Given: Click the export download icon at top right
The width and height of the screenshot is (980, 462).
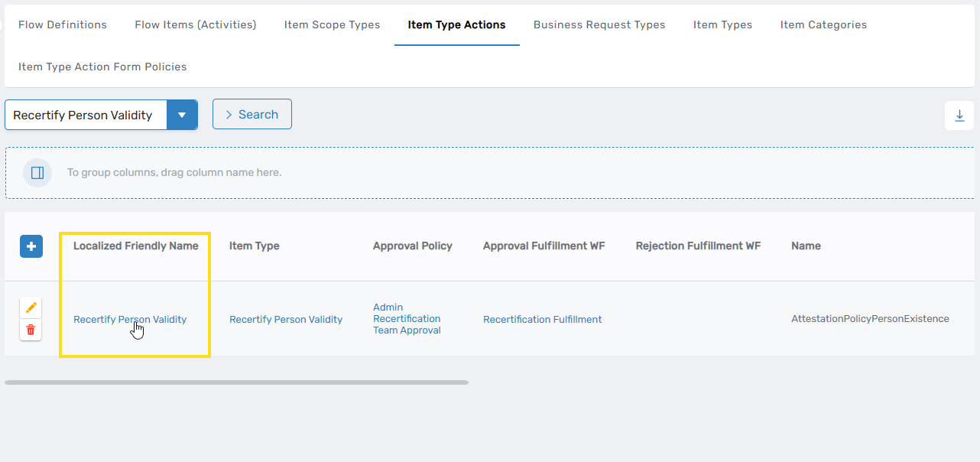Looking at the screenshot, I should pos(959,115).
